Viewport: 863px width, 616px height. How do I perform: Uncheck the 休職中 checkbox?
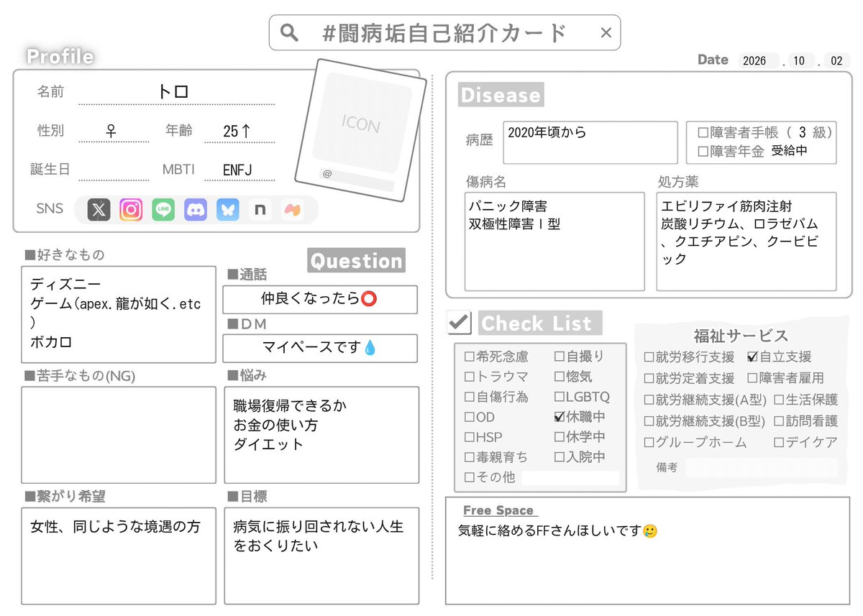click(560, 416)
